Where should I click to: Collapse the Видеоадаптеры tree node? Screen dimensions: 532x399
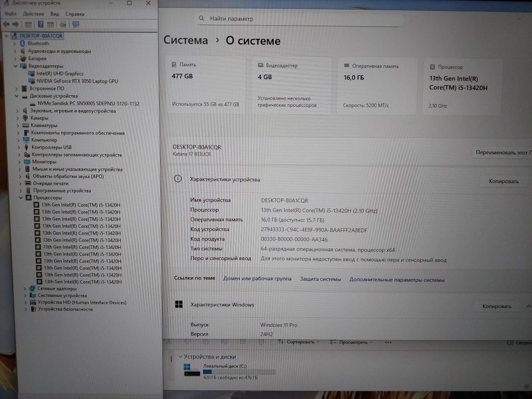tap(15, 66)
